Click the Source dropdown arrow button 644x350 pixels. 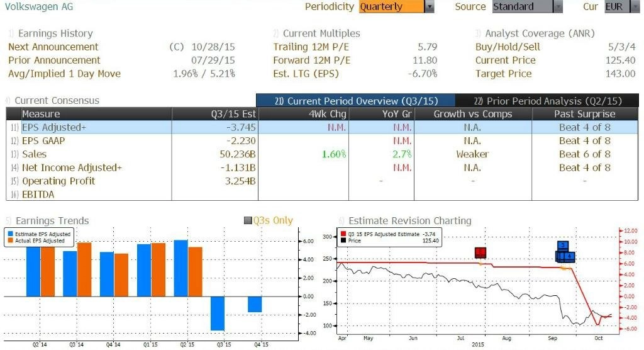pyautogui.click(x=558, y=6)
